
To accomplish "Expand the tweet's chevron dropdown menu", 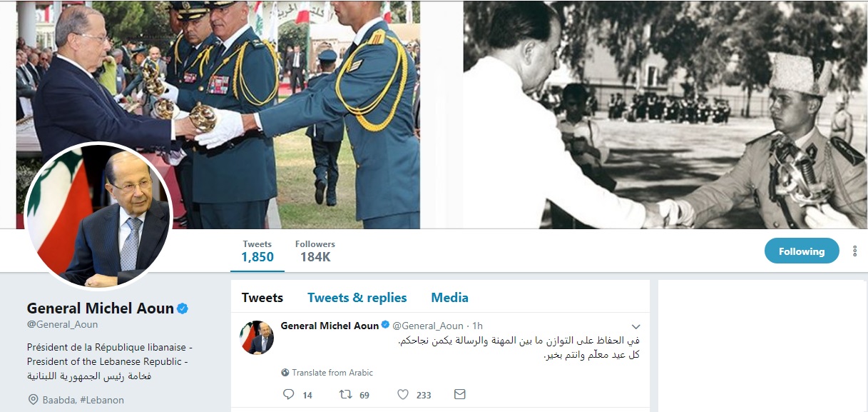I will coord(636,327).
